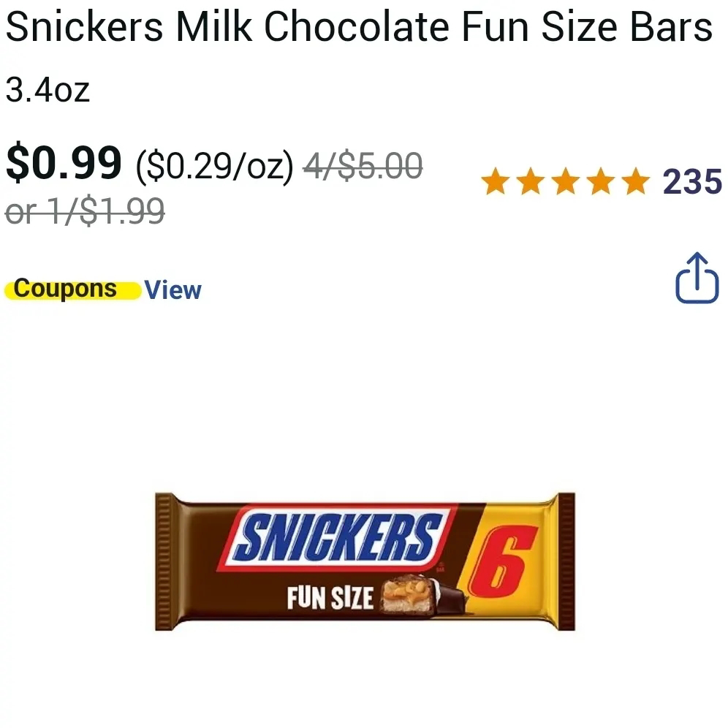Image resolution: width=728 pixels, height=728 pixels.
Task: Tap the $0.29/oz unit price
Action: pos(215,166)
